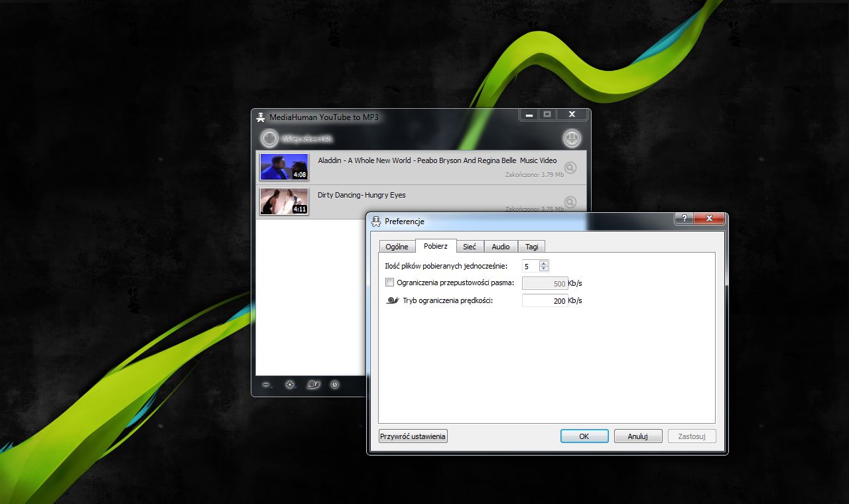
Task: Click the Preferencje dialog title icon
Action: coord(377,221)
